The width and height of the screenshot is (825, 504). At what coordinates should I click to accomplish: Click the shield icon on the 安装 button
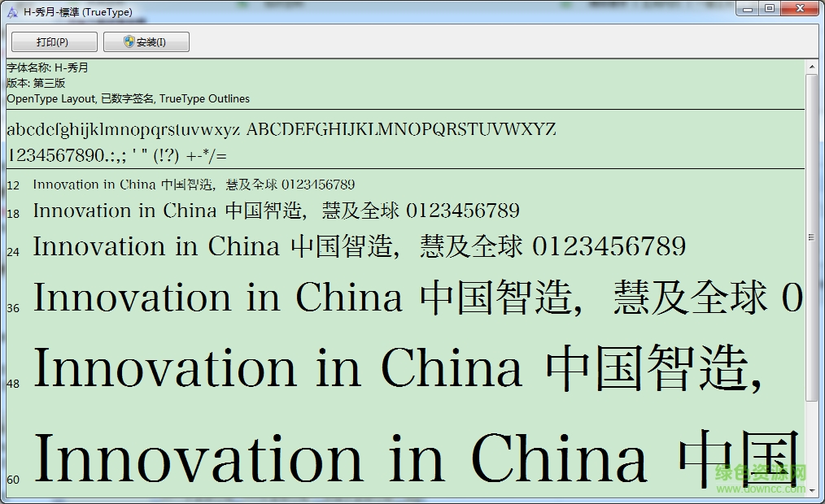click(x=127, y=41)
